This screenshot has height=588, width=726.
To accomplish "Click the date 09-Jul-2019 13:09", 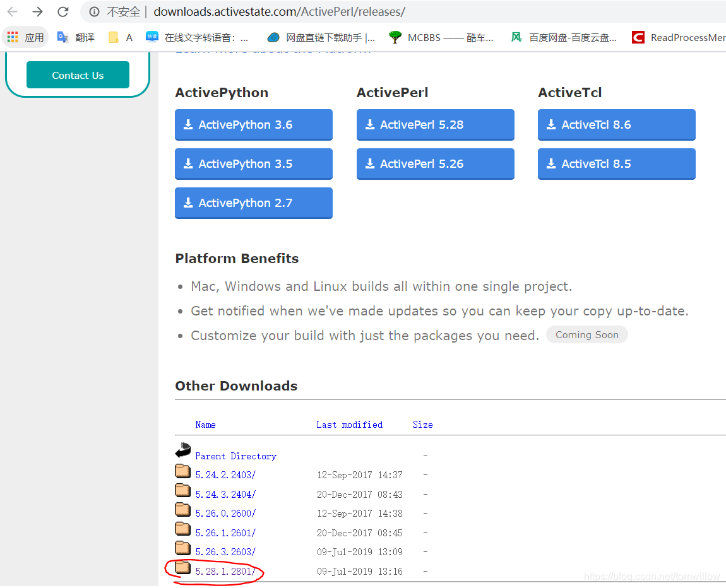I will [x=360, y=552].
